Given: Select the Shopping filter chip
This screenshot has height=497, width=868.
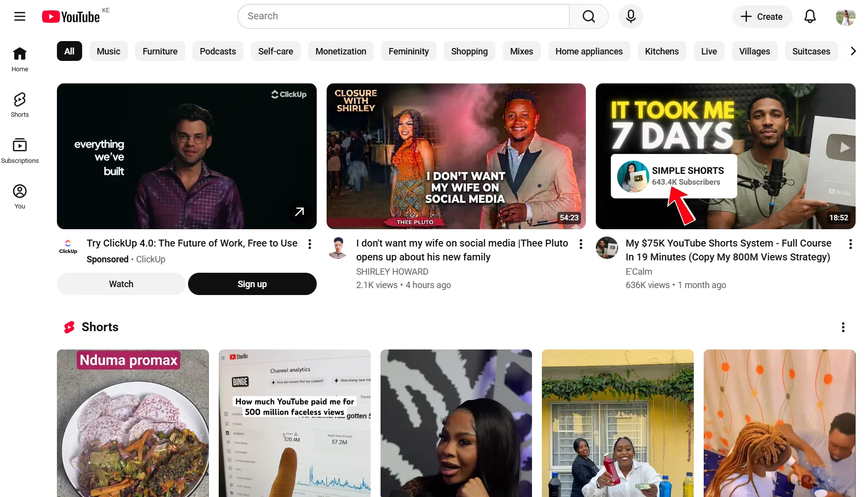Looking at the screenshot, I should tap(470, 51).
